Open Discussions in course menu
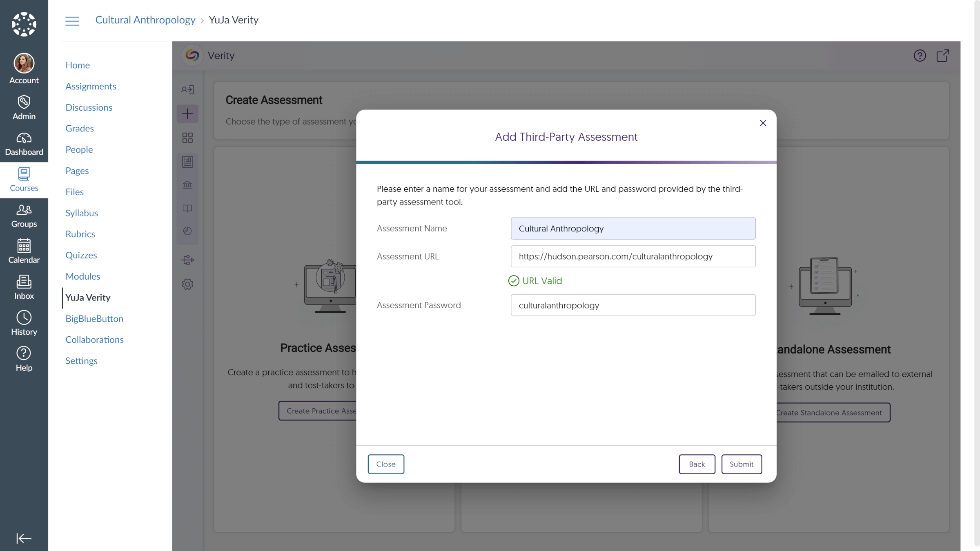Screen dimensions: 980x551 click(x=89, y=107)
